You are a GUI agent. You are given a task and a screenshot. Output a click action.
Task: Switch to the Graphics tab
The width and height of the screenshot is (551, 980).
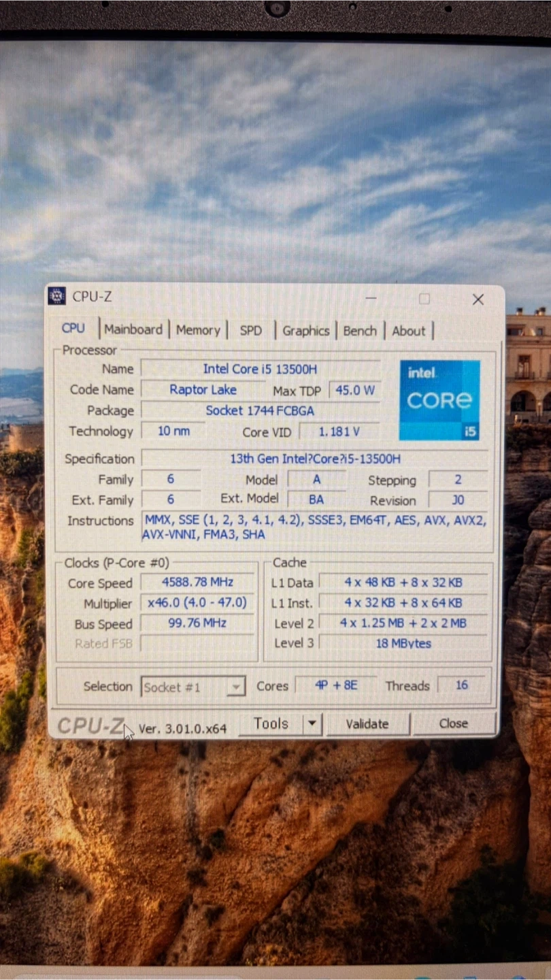[x=305, y=331]
